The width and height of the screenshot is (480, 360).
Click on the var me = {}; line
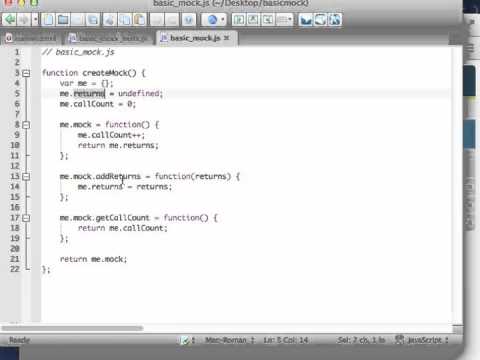[87, 83]
